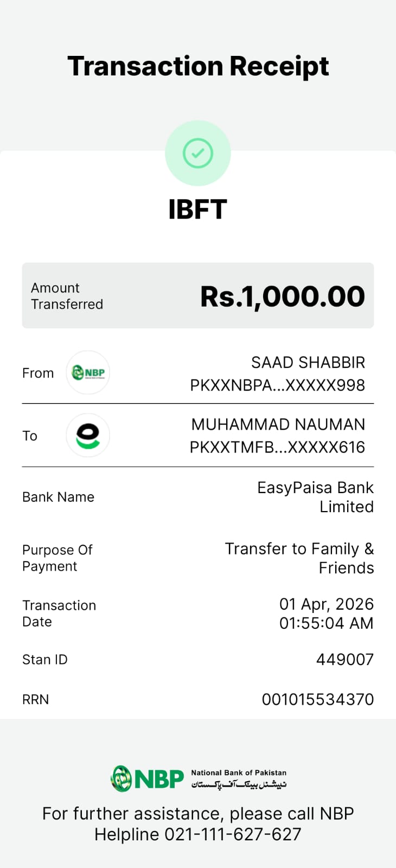The width and height of the screenshot is (396, 868).
Task: Tap the EasyPaisa Bank Limited value
Action: coord(315,497)
